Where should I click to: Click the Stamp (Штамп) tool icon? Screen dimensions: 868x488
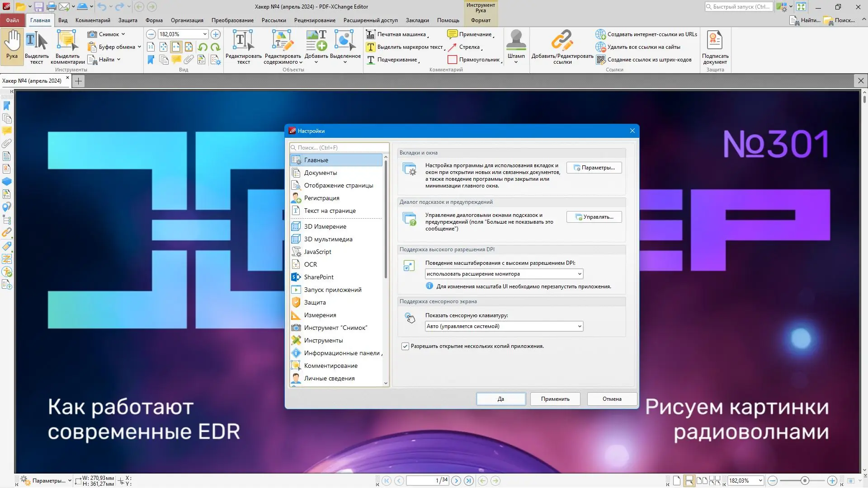pyautogui.click(x=516, y=40)
